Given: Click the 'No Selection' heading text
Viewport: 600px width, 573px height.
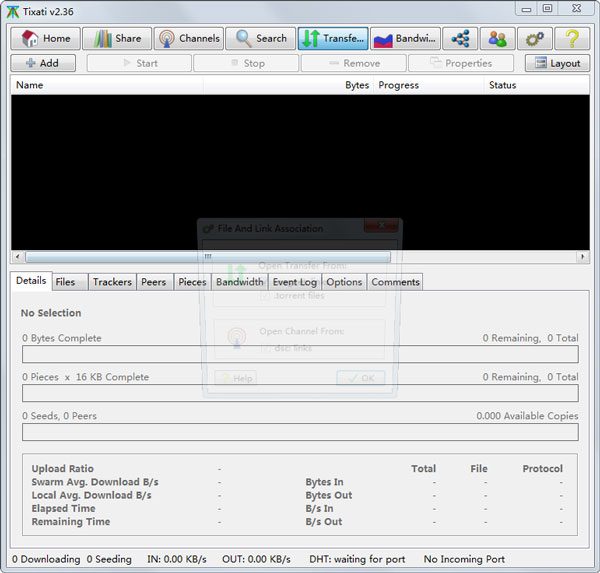Looking at the screenshot, I should (51, 313).
